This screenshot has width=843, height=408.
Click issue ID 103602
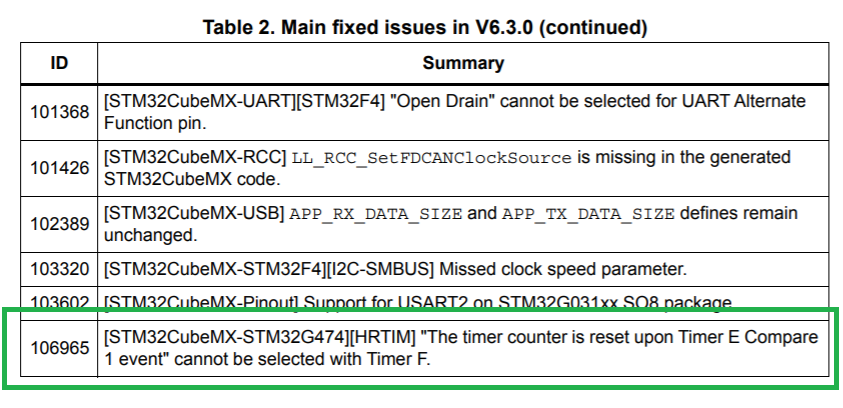click(59, 303)
